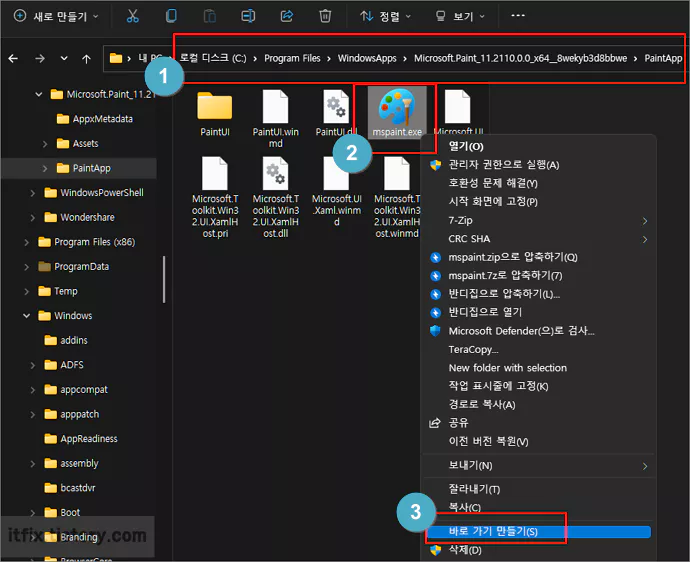Expand the Assets tree folder

click(45, 144)
